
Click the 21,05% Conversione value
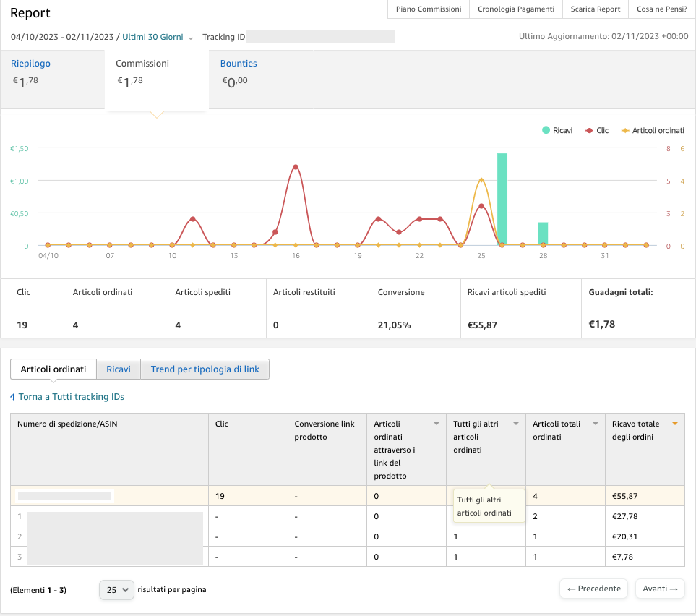pos(394,325)
